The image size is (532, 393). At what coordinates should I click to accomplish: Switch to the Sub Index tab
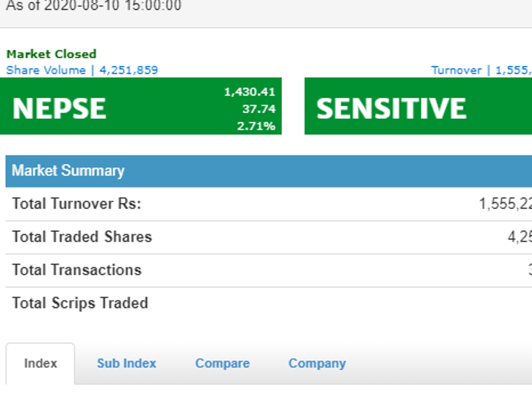point(126,364)
